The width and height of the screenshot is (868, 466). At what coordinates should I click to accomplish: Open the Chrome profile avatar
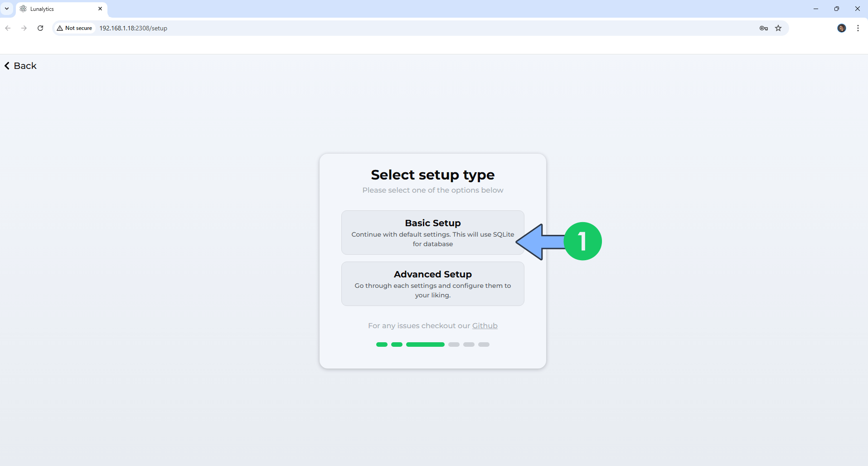click(842, 28)
